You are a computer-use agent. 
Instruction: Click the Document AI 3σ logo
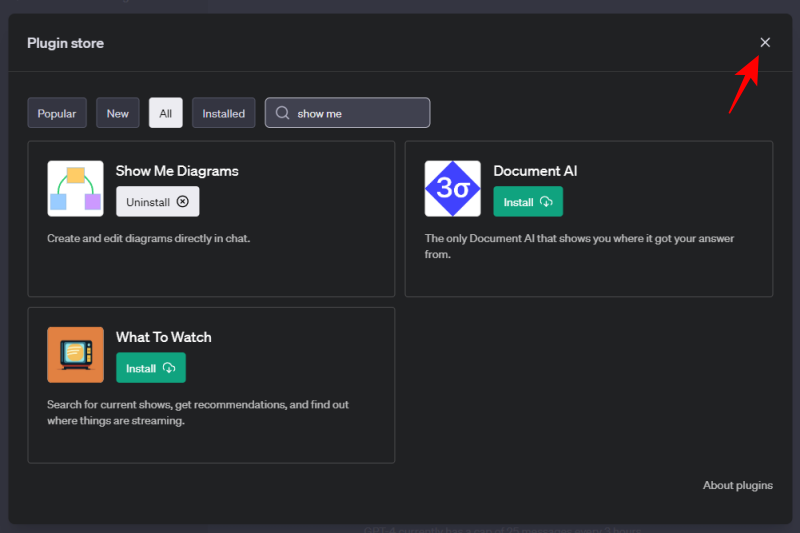pos(452,189)
